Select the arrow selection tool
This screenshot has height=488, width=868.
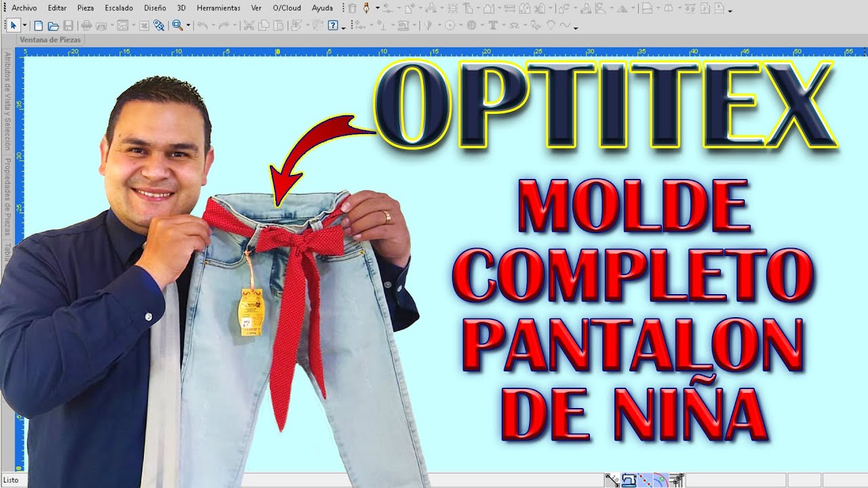point(14,25)
